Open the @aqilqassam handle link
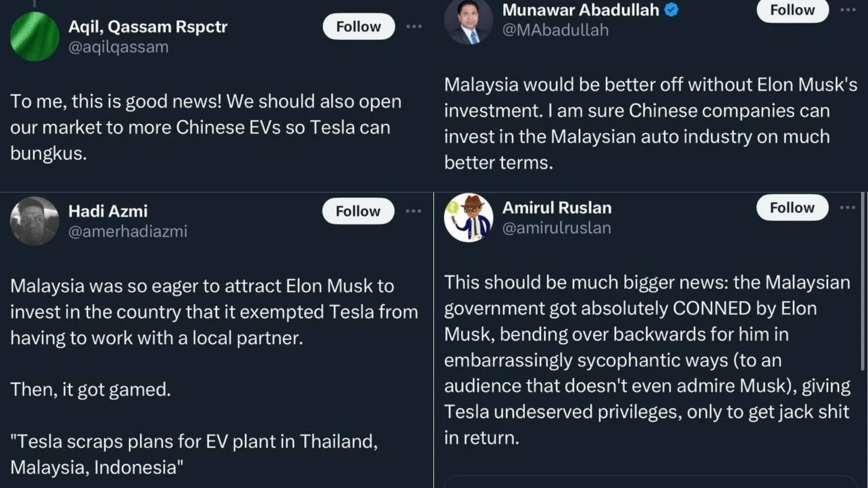The height and width of the screenshot is (488, 868). click(x=118, y=47)
